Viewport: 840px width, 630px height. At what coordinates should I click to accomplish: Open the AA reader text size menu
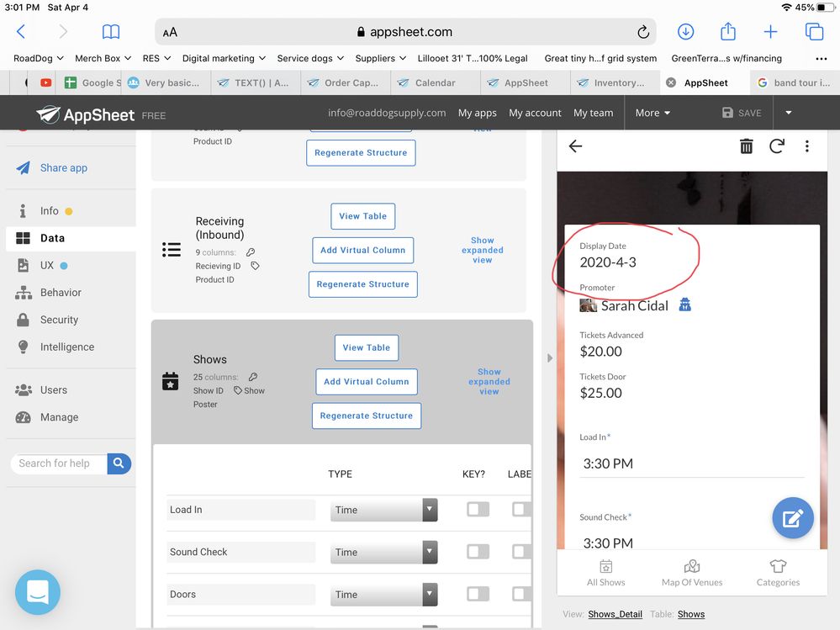[170, 33]
